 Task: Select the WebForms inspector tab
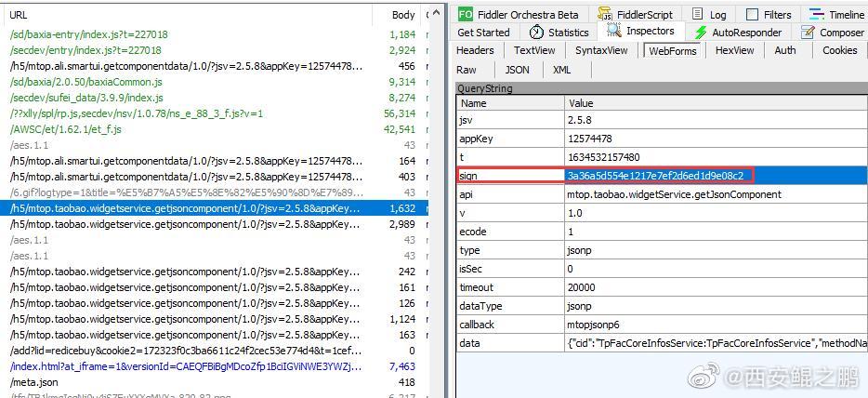[672, 50]
